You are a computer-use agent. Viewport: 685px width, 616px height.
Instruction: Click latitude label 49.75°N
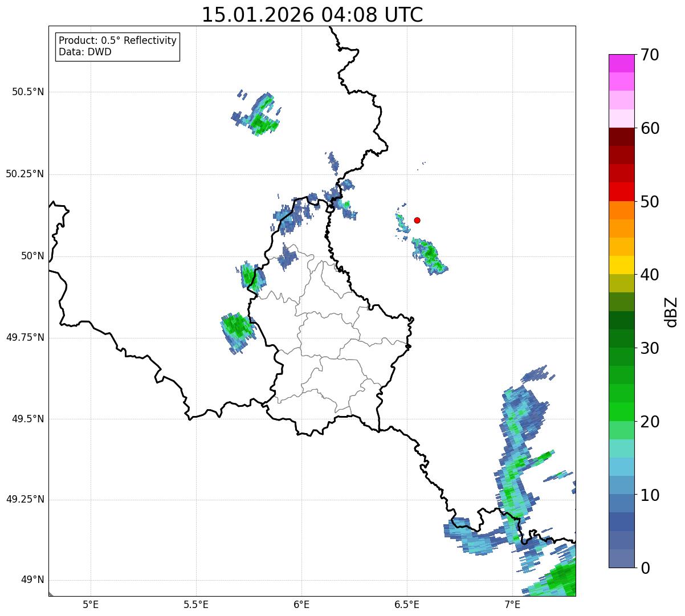[25, 337]
